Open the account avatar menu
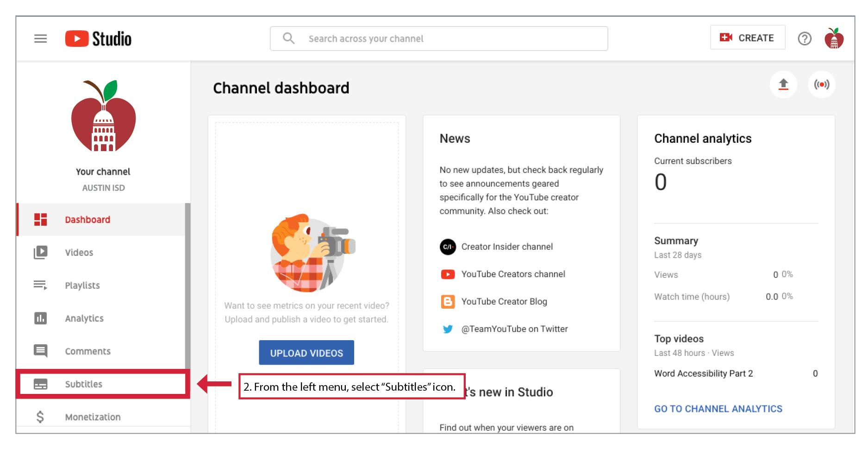This screenshot has height=450, width=868. (x=834, y=38)
